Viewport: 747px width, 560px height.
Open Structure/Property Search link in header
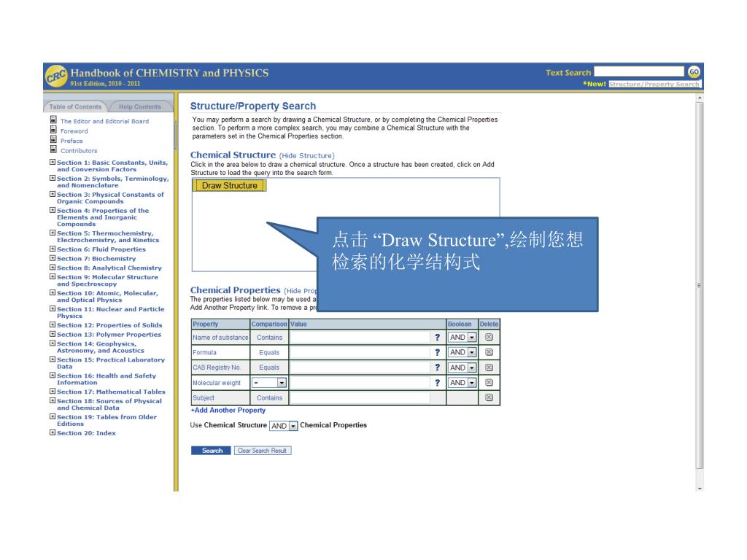tap(654, 85)
